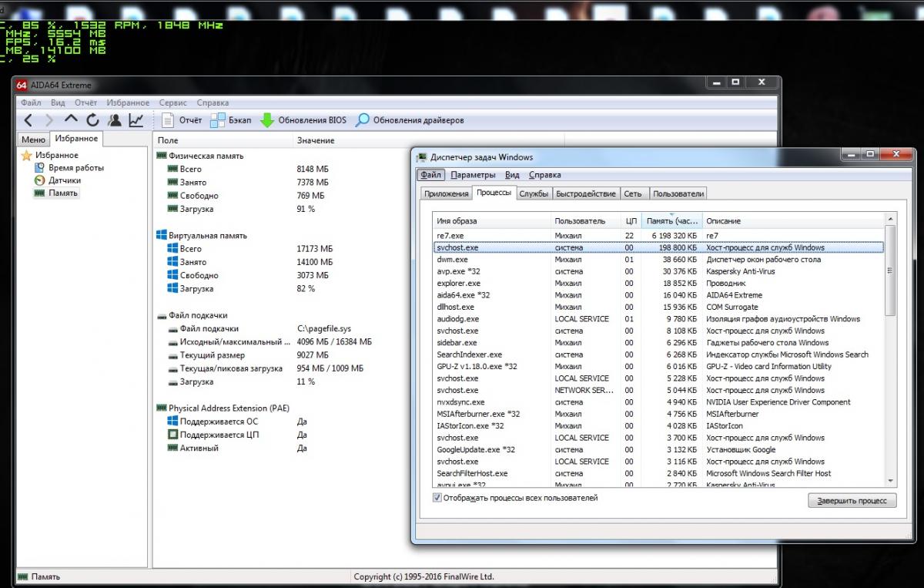Screen dimensions: 924x588
Task: Select the MSIAfterburner.exe *32 process
Action: (658, 414)
